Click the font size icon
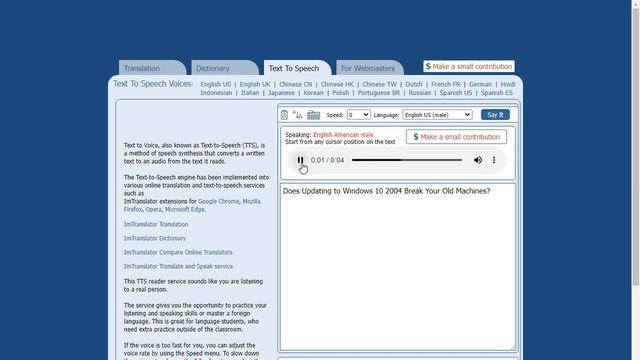Screen dimensions: 640x360 (298, 115)
